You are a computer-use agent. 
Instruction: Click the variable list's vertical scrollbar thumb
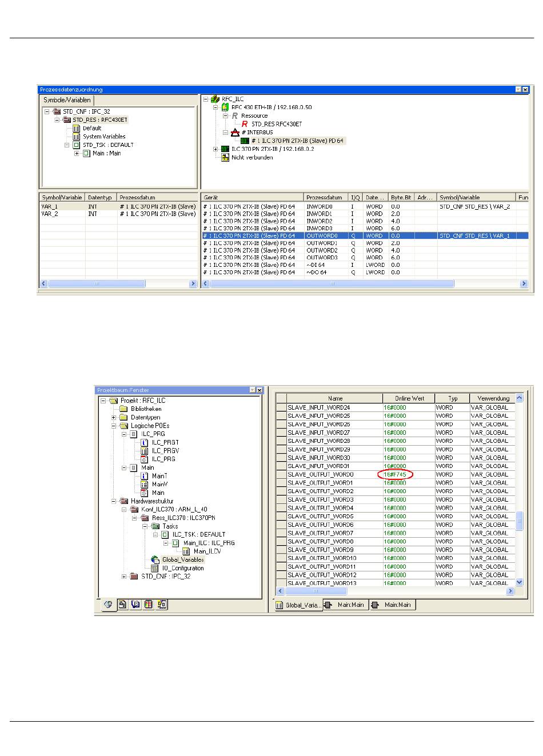point(519,521)
